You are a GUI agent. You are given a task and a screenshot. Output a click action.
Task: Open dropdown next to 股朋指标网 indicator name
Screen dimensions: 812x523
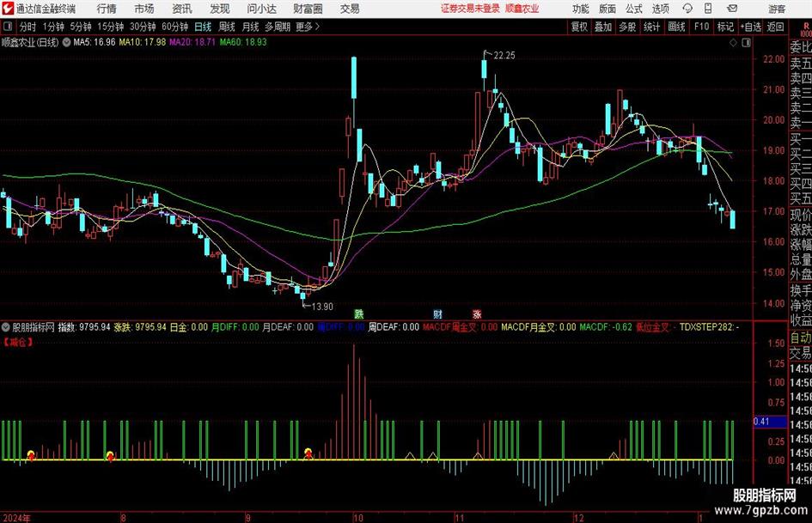(x=6, y=327)
